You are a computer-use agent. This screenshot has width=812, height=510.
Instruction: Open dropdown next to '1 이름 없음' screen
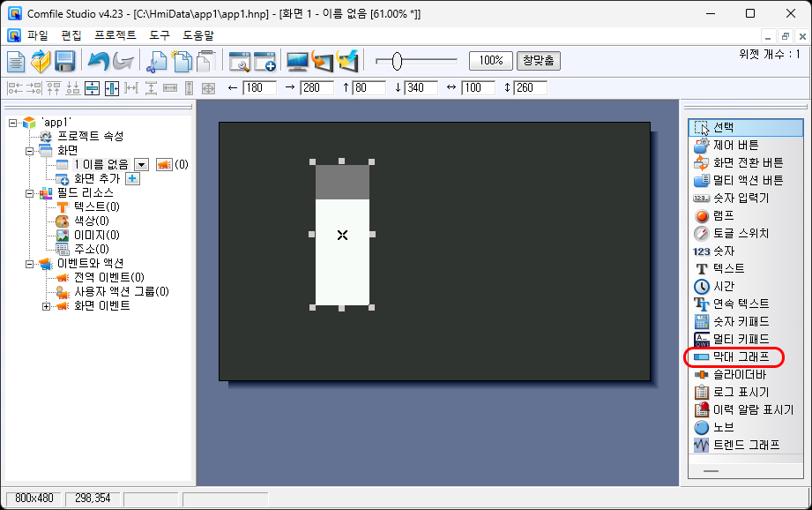point(140,164)
